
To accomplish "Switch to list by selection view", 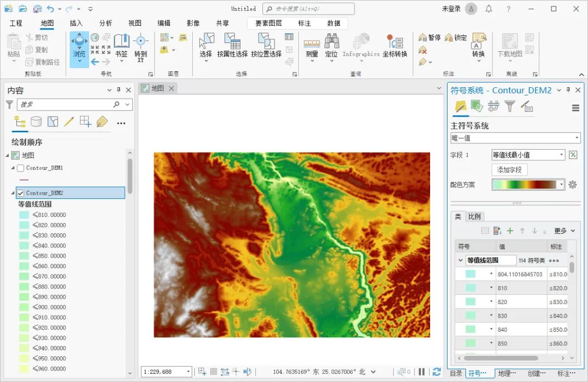I will pos(53,122).
